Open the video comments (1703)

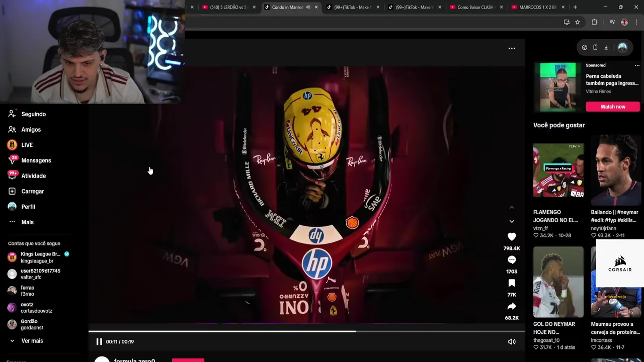[512, 260]
